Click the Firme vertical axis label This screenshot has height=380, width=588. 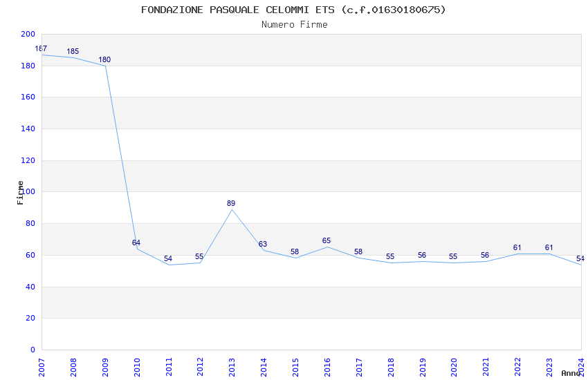coord(20,193)
